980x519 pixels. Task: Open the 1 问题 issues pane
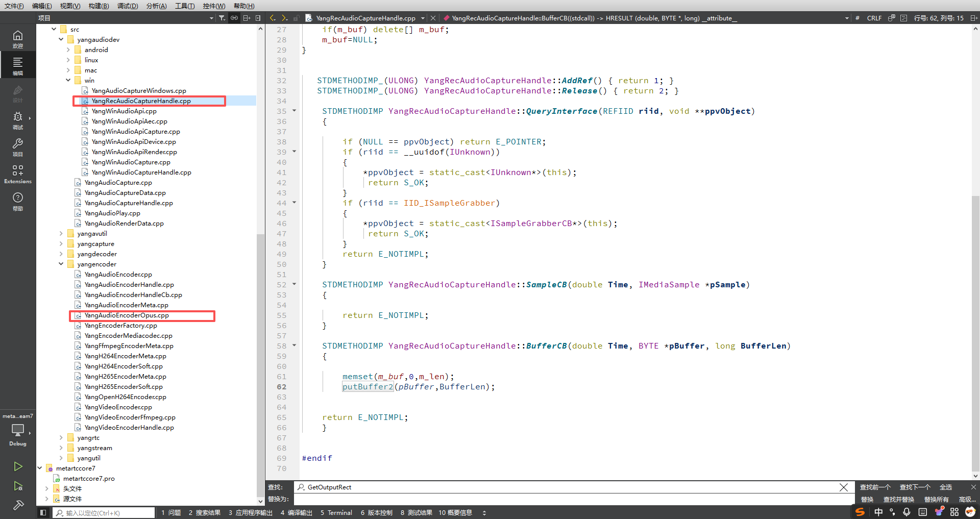(171, 512)
